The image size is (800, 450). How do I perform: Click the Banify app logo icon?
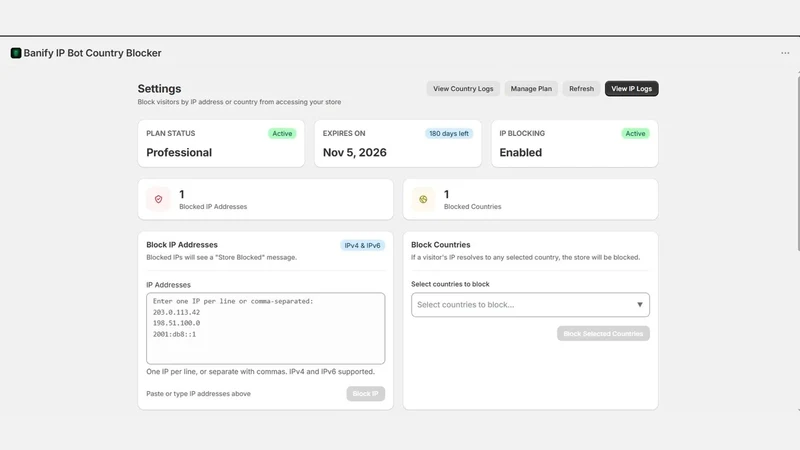tap(16, 53)
